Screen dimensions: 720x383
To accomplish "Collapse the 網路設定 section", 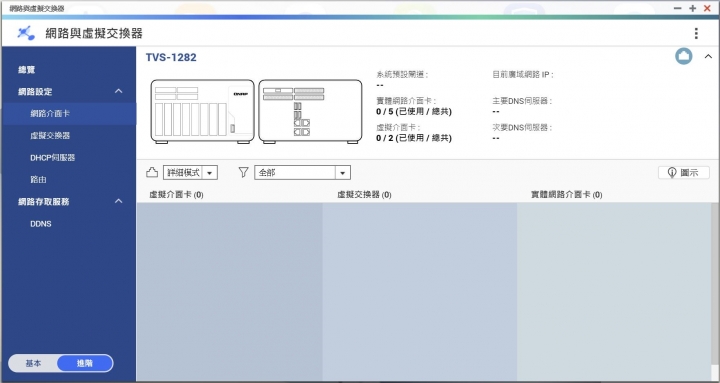I will click(x=118, y=91).
